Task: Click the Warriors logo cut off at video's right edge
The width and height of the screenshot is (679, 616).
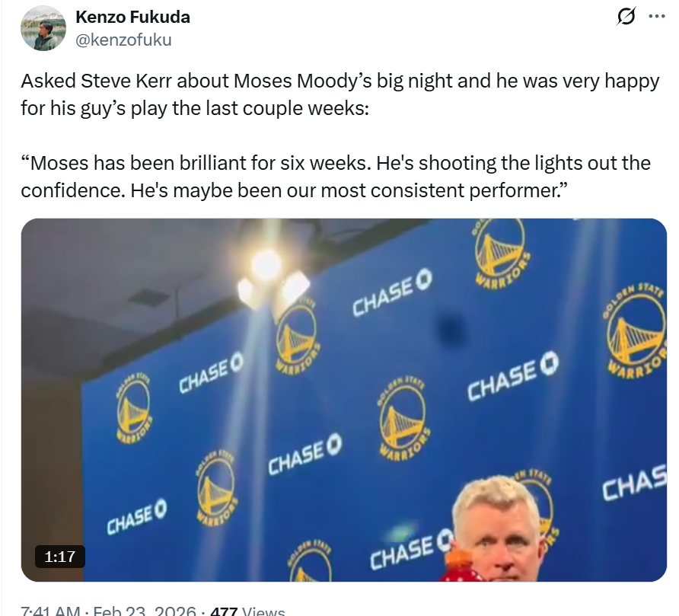Action: 637,335
